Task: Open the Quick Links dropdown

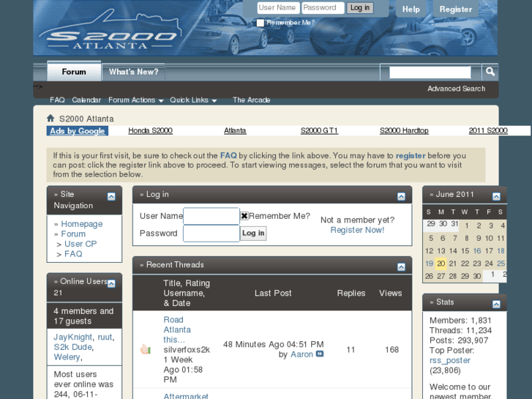Action: pyautogui.click(x=193, y=100)
